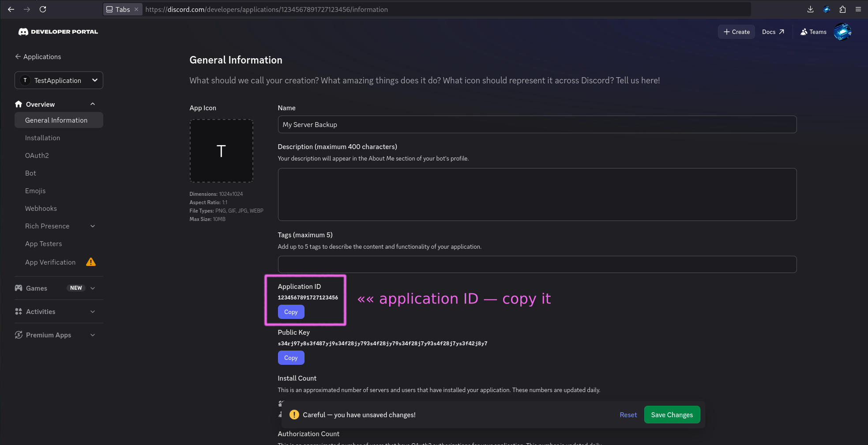868x445 pixels.
Task: Collapse the Overview section chevron
Action: (93, 104)
